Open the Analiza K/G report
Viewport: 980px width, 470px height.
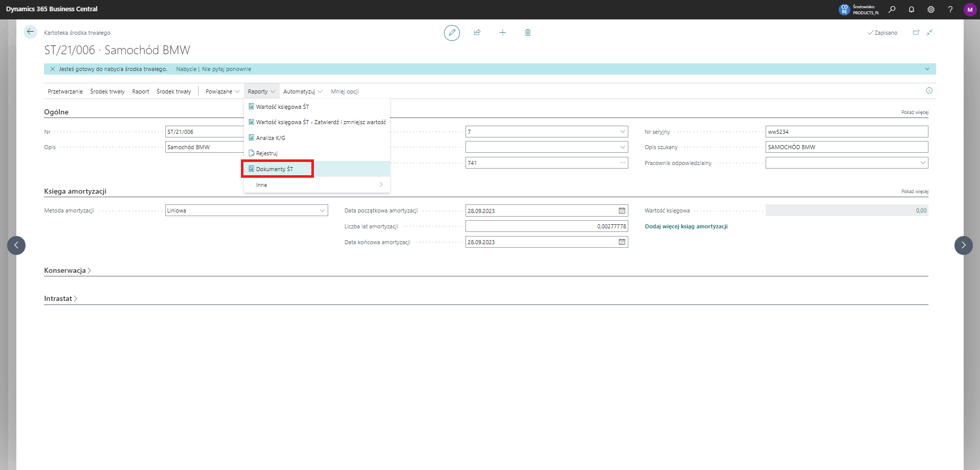pos(316,138)
